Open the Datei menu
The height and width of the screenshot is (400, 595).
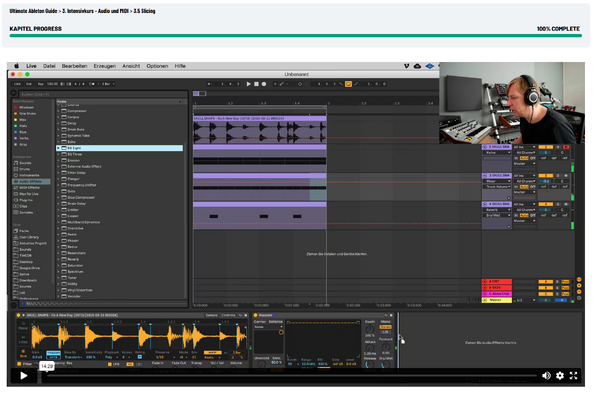point(49,66)
